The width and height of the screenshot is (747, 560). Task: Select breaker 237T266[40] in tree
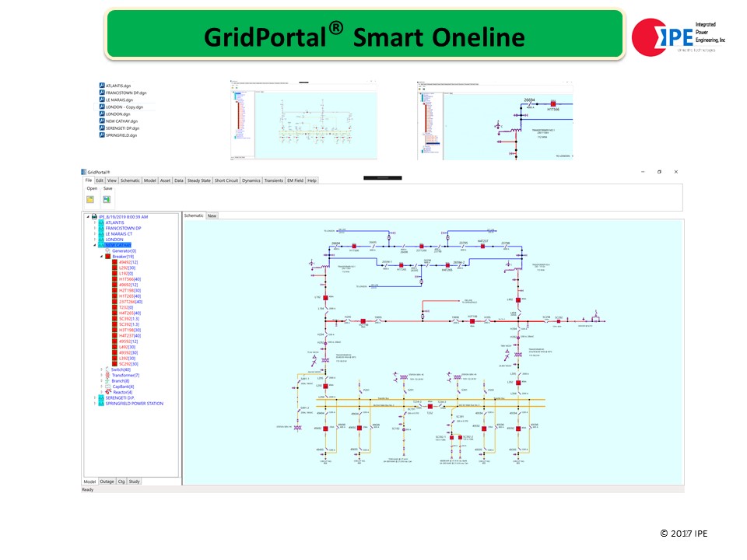[x=131, y=302]
